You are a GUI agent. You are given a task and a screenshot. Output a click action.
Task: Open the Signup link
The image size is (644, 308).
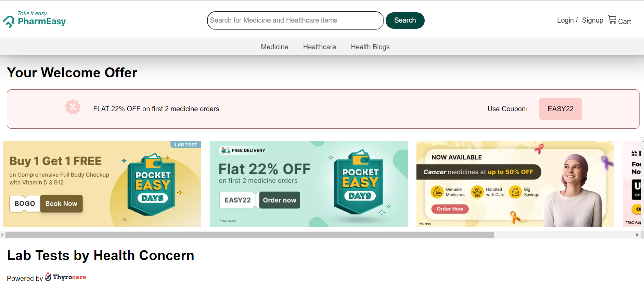pos(592,20)
